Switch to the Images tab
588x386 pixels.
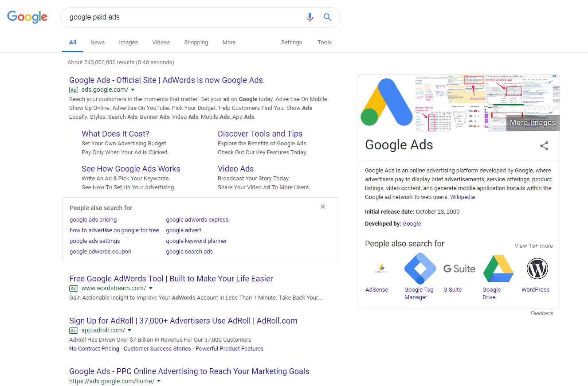[128, 43]
